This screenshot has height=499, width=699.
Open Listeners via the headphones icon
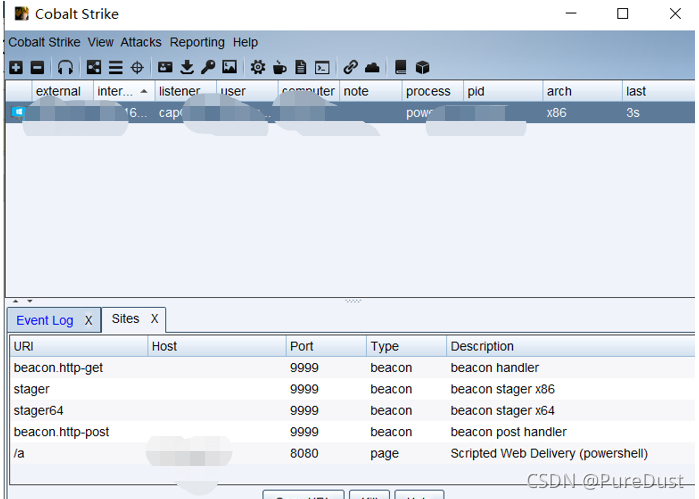[x=65, y=67]
